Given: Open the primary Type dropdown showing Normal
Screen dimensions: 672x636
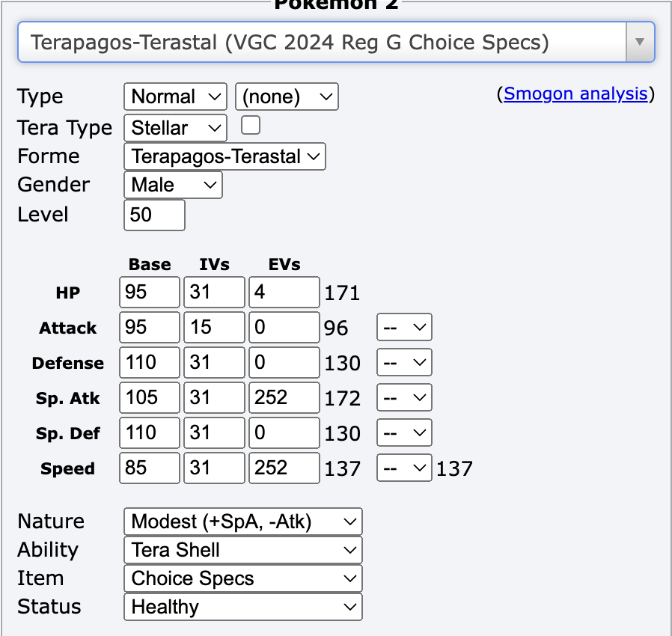Looking at the screenshot, I should [175, 97].
